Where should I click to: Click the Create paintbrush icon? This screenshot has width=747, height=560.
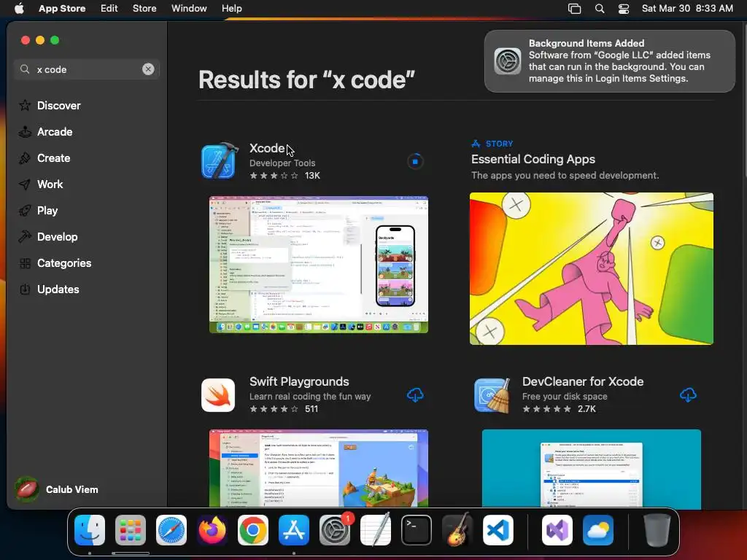coord(25,157)
